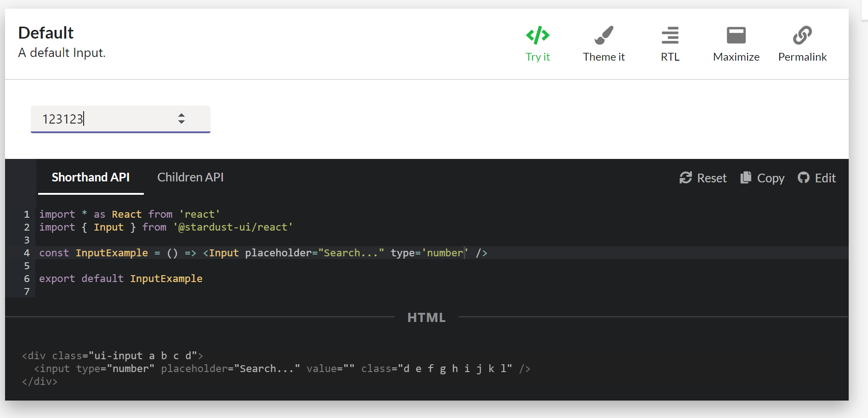Click line 4 of the code editor
The width and height of the screenshot is (868, 418).
click(x=262, y=253)
